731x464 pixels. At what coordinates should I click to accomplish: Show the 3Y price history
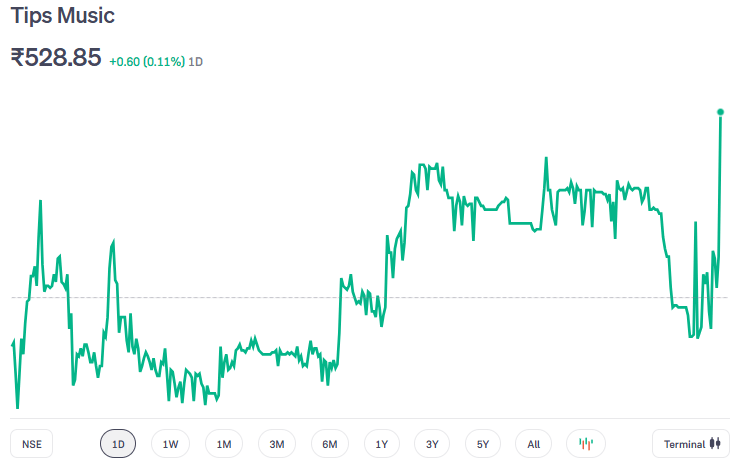pos(432,443)
